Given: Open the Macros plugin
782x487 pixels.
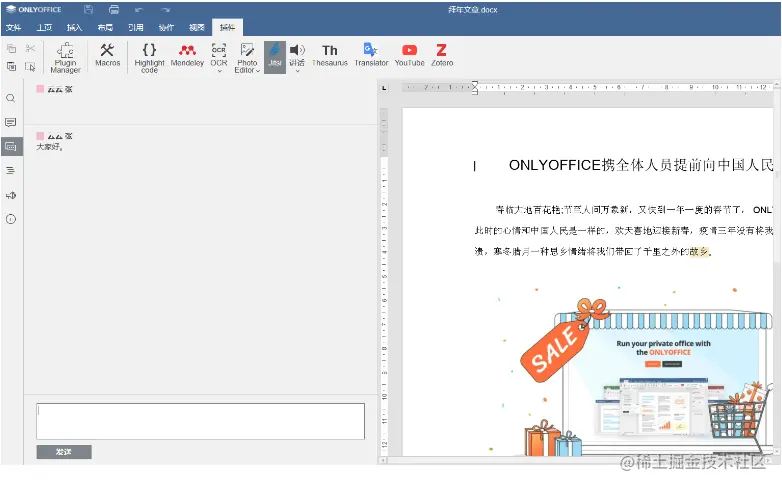Looking at the screenshot, I should 107,55.
